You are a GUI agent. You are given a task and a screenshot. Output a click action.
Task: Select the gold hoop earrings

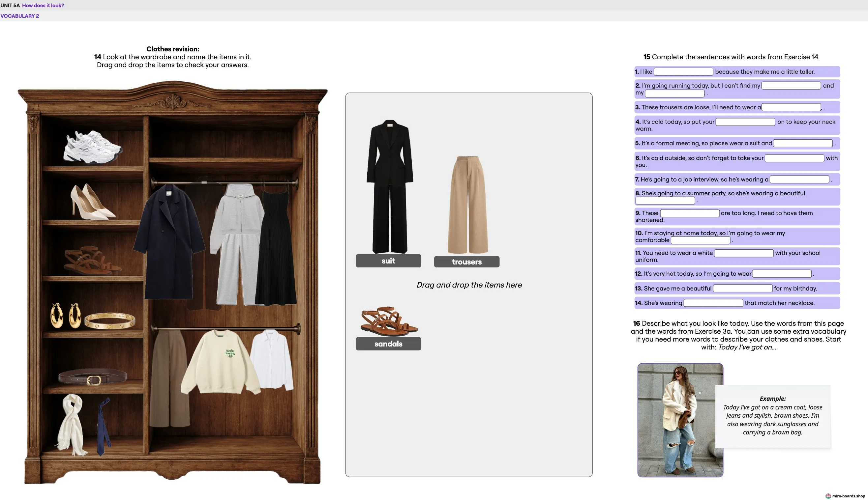point(66,316)
